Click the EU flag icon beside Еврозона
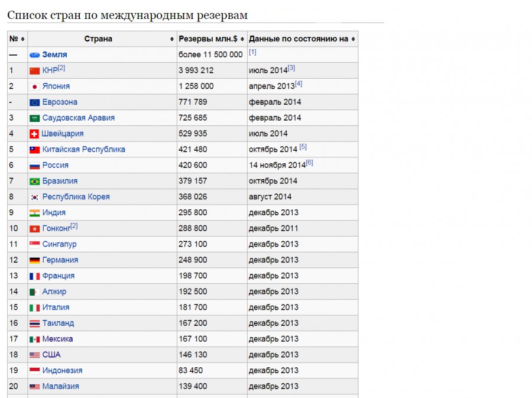Image resolution: width=532 pixels, height=398 pixels. coord(35,102)
